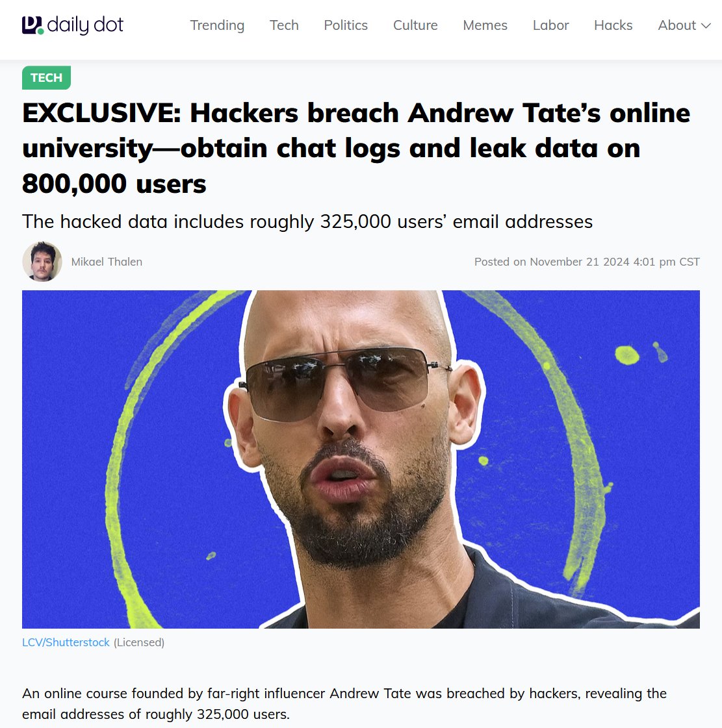Click the EXCLUSIVE article headline

click(x=356, y=149)
